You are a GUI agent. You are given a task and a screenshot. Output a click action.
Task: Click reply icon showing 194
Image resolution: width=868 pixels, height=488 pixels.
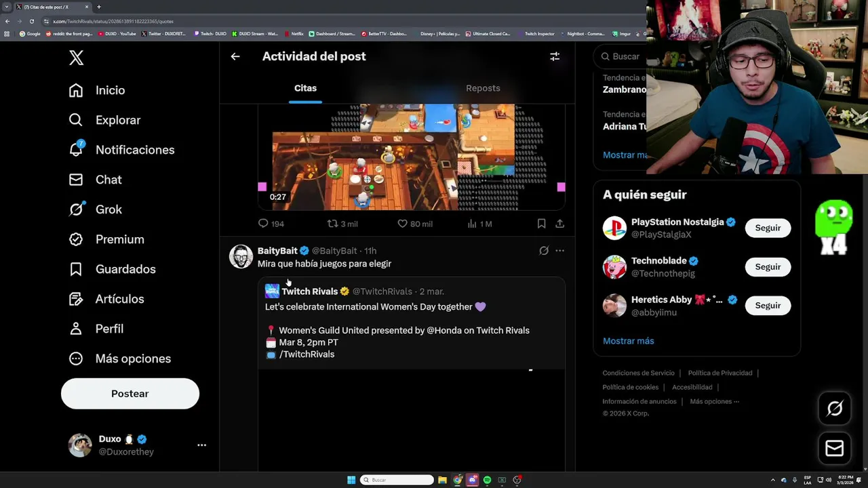(271, 224)
